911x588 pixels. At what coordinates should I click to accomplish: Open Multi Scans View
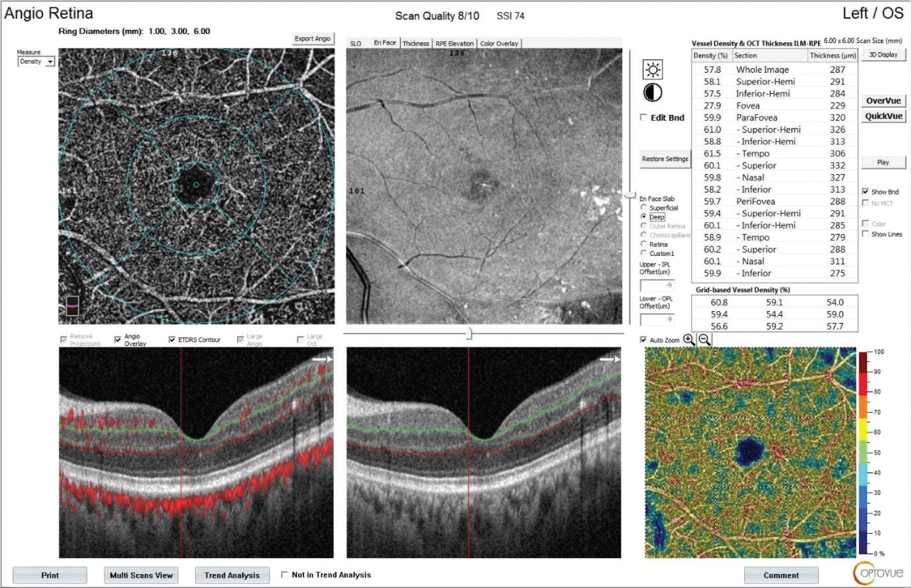coord(141,575)
